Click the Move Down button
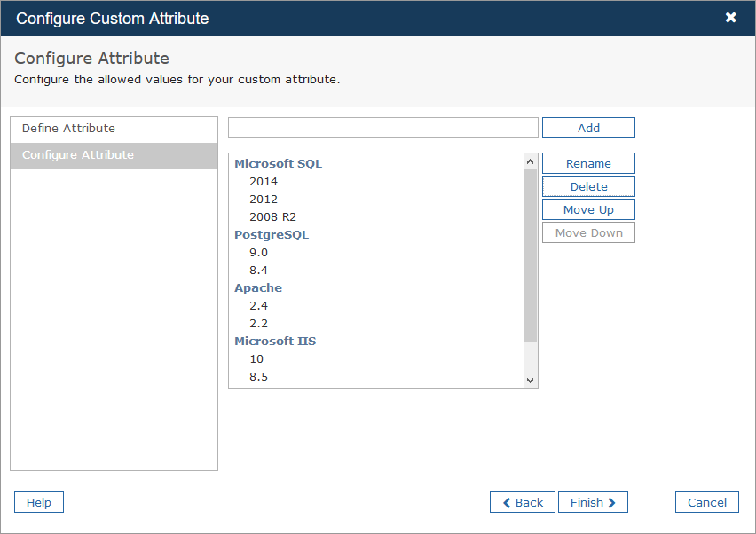756x534 pixels. 588,232
